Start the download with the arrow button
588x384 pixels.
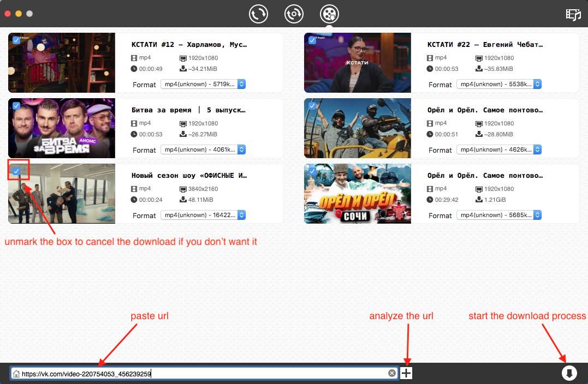click(x=569, y=373)
